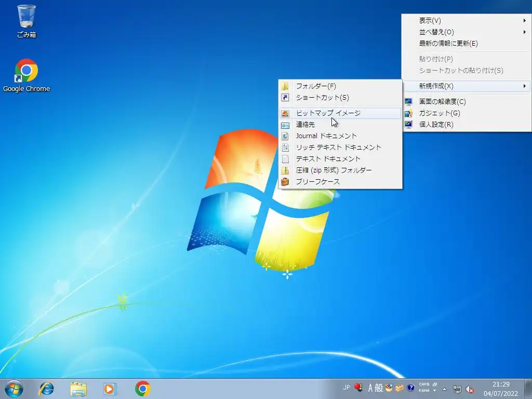The image size is (532, 399).
Task: Create a new Journal ドキュメント
Action: [340, 136]
